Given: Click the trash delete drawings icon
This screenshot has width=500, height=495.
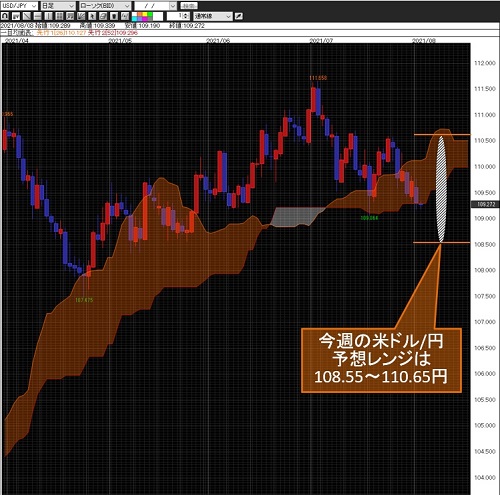Looking at the screenshot, I should coord(114,16).
